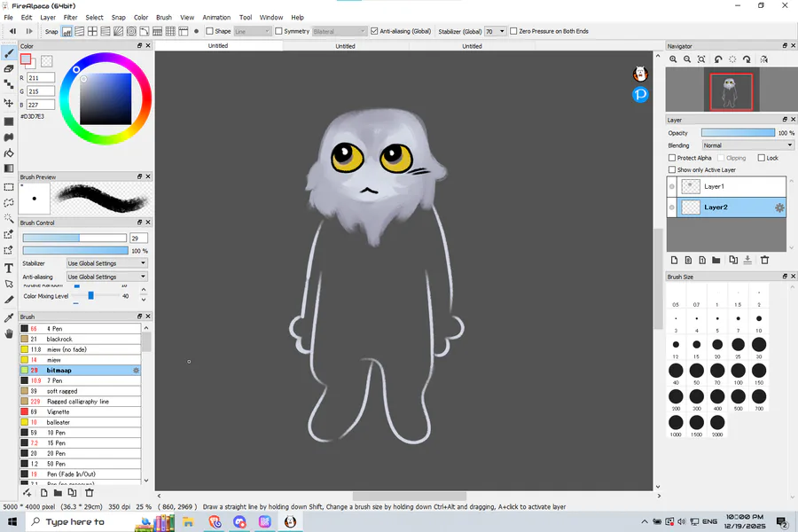Select the Magic Wand tool
The width and height of the screenshot is (798, 532).
point(9,218)
